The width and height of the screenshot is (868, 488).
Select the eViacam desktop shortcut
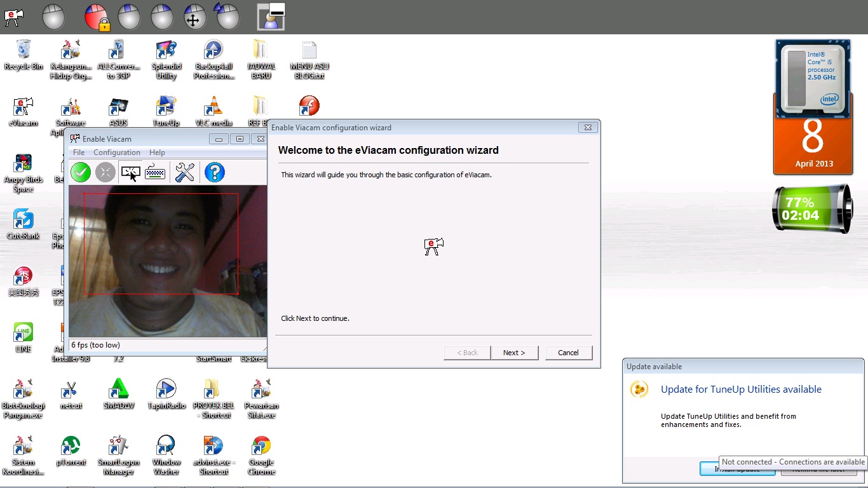[x=24, y=112]
